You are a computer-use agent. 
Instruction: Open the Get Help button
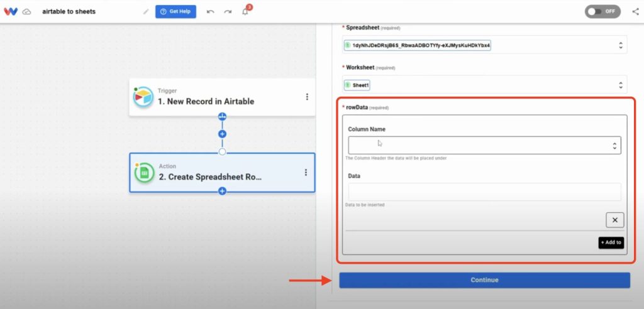click(x=176, y=11)
